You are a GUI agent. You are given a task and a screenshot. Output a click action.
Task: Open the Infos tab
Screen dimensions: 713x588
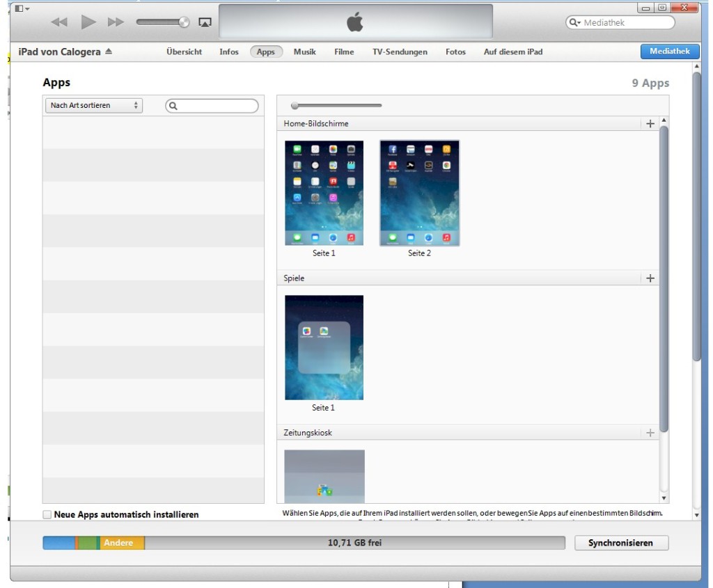point(228,51)
